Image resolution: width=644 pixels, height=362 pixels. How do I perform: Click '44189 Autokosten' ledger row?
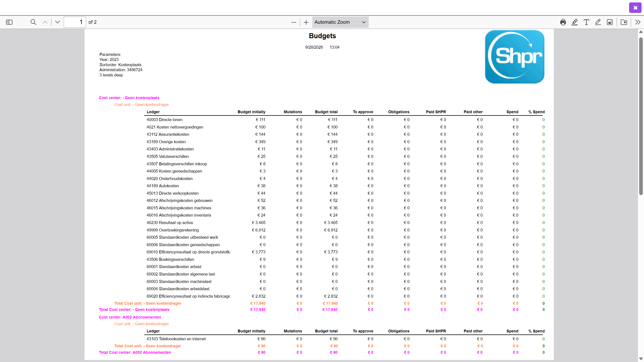coord(345,186)
